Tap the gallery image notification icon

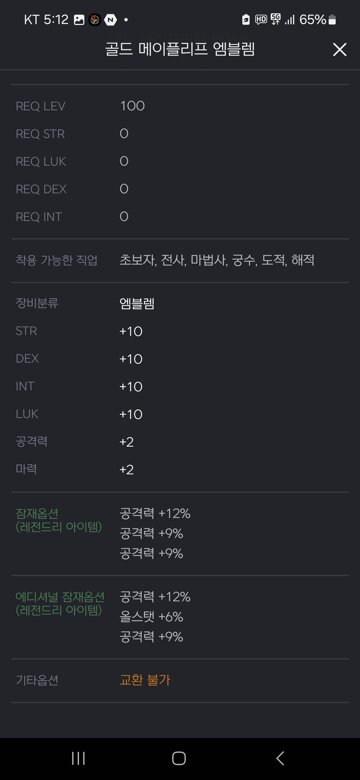tap(79, 20)
